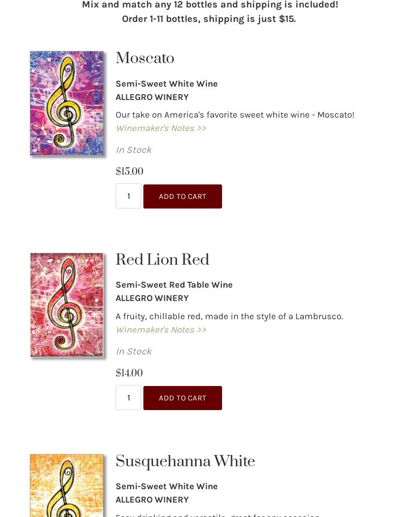The image size is (420, 517).
Task: Click the $14.00 Red Lion Red price
Action: click(x=129, y=373)
